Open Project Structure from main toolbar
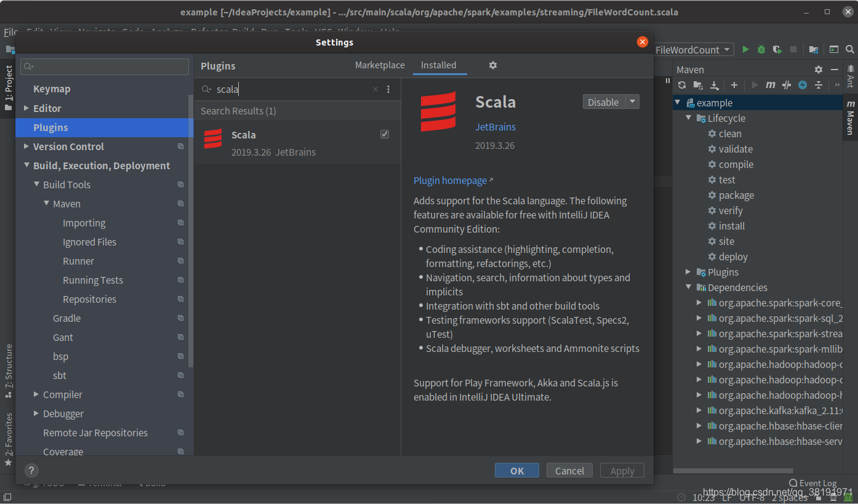Screen dimensions: 858x504 pos(814,50)
